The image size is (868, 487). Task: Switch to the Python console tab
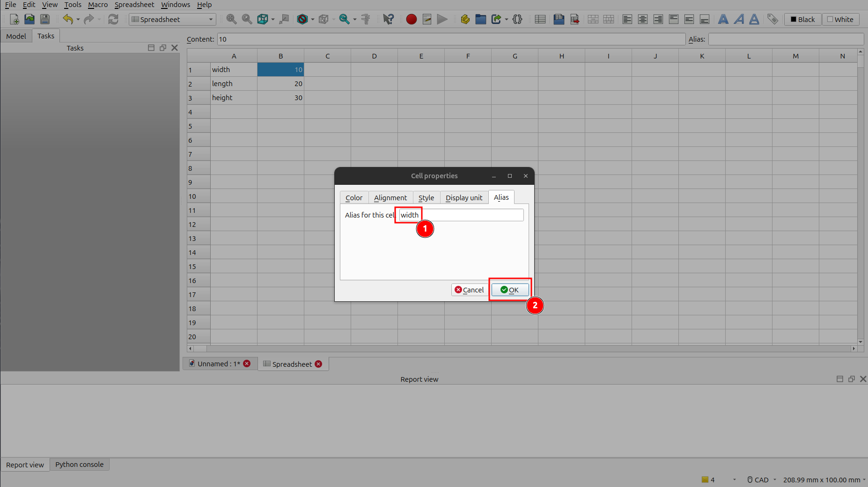coord(79,464)
